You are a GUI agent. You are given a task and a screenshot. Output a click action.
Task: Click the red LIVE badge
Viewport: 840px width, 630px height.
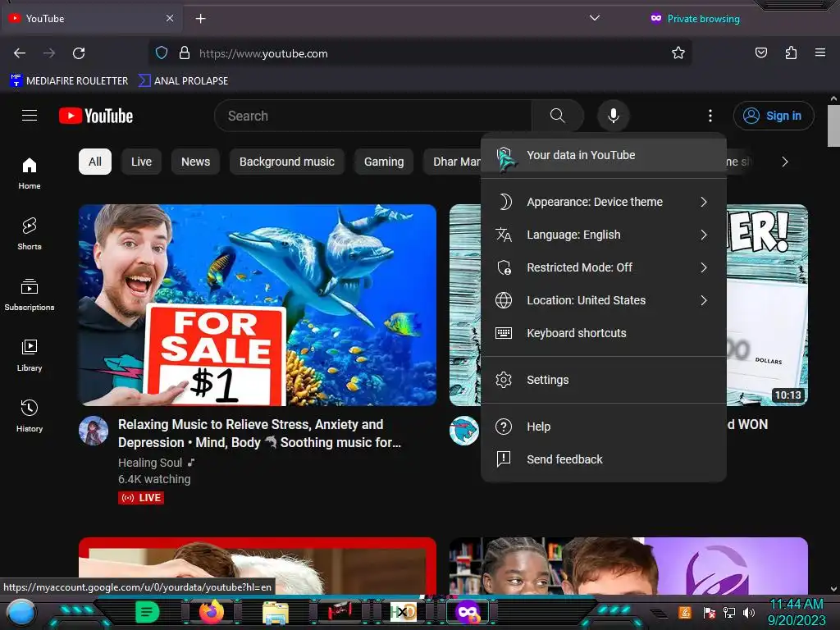click(141, 498)
